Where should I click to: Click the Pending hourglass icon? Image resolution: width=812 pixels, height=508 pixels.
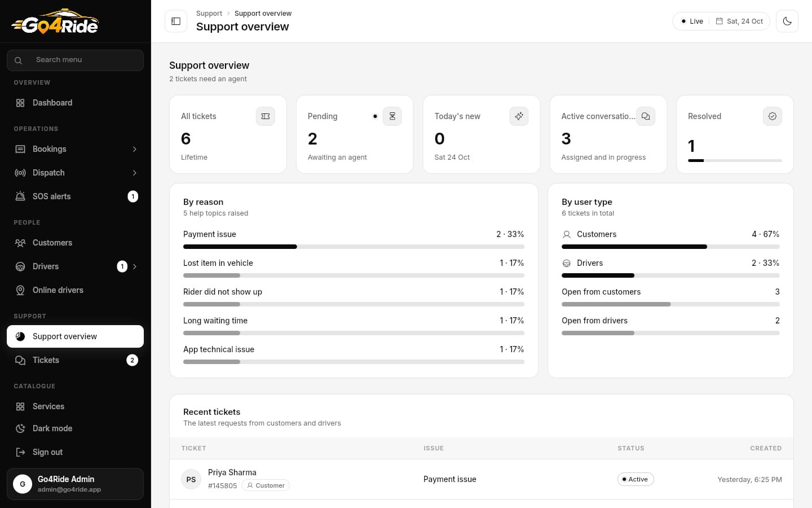392,116
